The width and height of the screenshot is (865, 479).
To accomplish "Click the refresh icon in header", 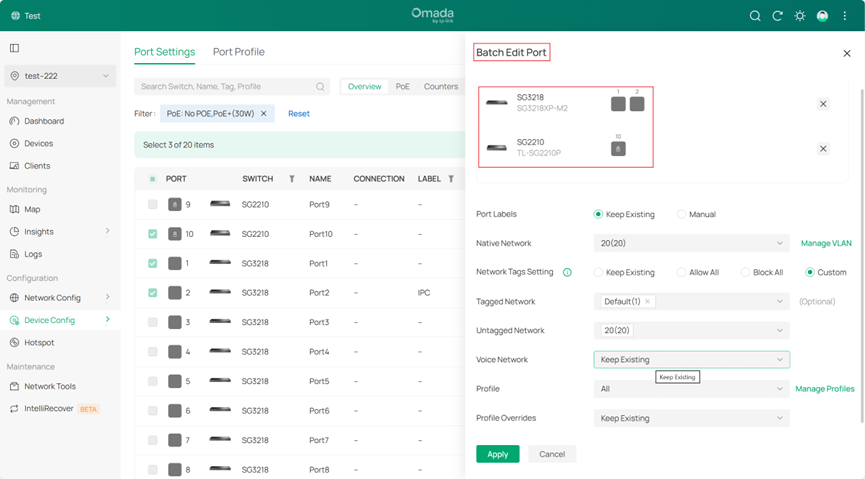I will 777,16.
